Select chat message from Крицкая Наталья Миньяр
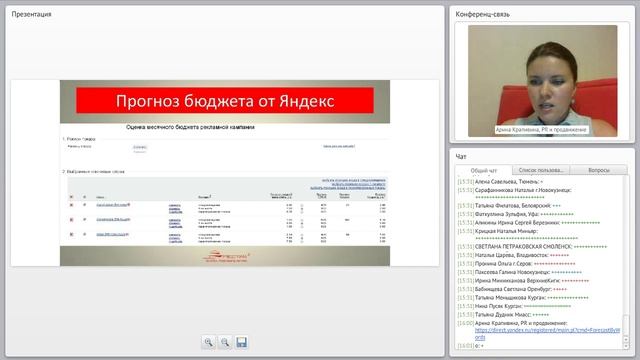 click(x=518, y=235)
